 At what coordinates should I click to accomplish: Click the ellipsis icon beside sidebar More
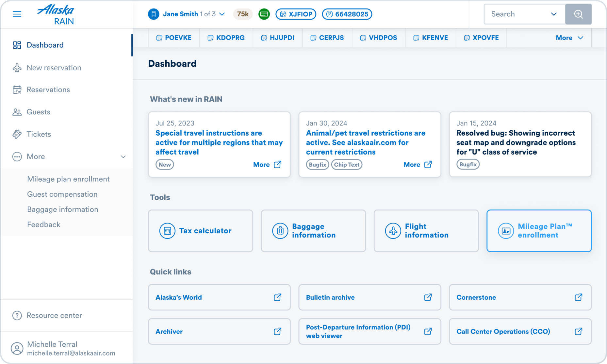[17, 157]
